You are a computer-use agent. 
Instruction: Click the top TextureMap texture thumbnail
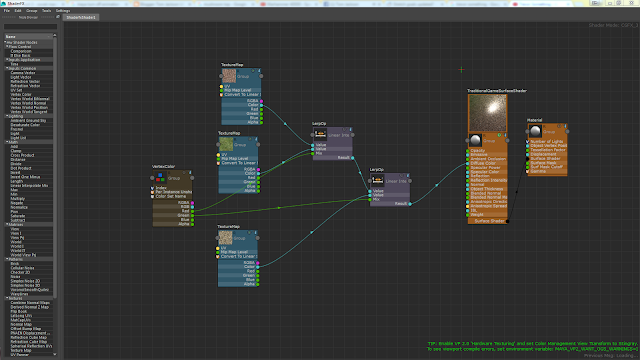tap(229, 76)
